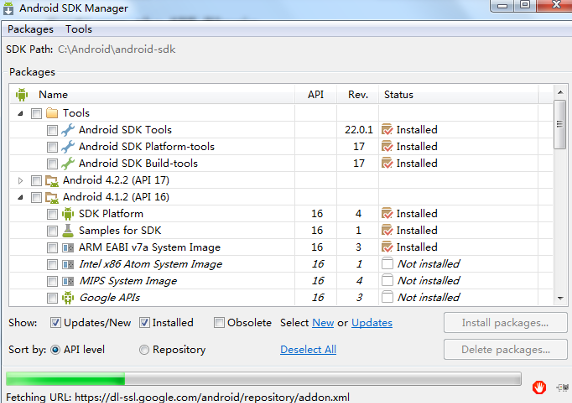Open the log window icon at bottom right

562,387
